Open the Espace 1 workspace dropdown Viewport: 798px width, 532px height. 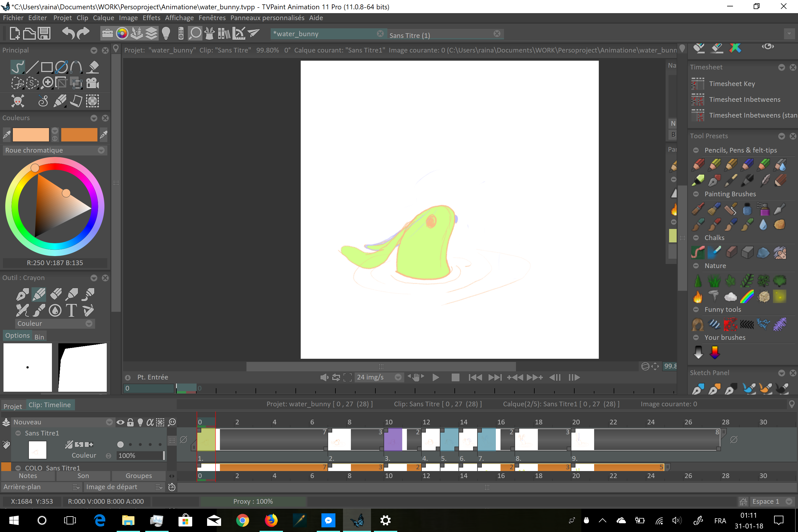tap(772, 501)
